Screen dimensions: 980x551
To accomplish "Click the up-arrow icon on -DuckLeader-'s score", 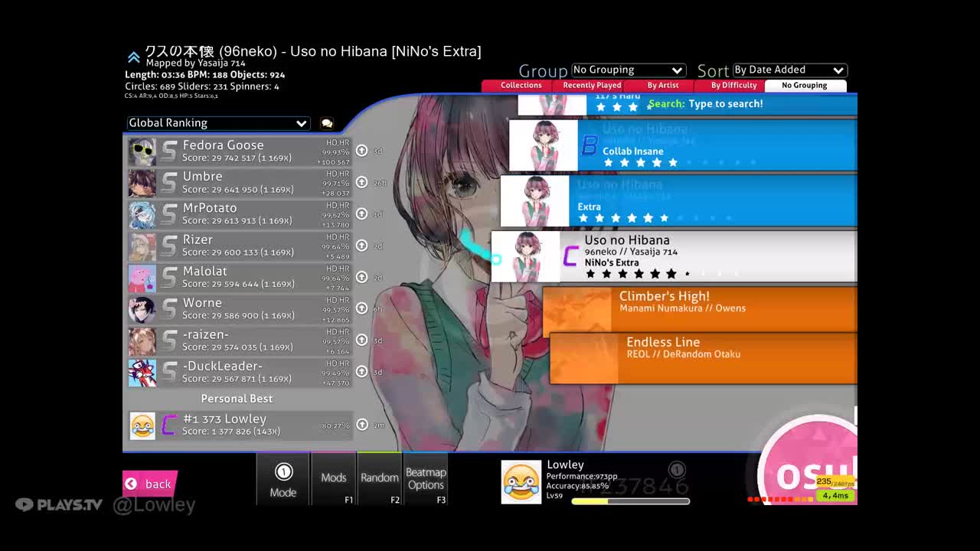I will pos(361,372).
